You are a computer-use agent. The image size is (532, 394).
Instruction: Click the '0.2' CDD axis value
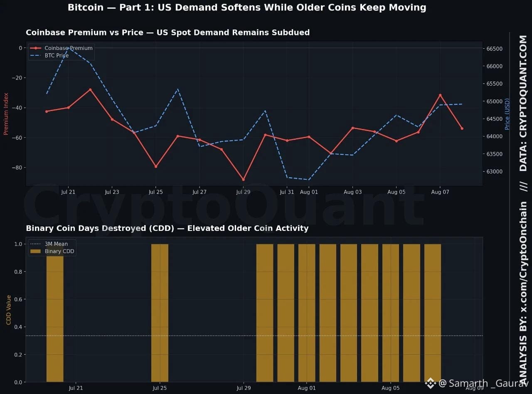tap(19, 354)
